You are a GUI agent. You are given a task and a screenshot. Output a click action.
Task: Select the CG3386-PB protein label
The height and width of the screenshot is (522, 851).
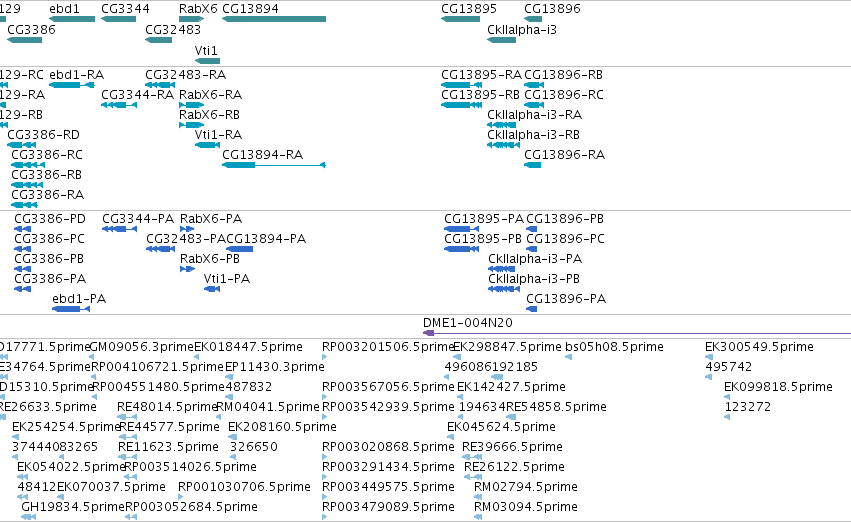tap(49, 259)
